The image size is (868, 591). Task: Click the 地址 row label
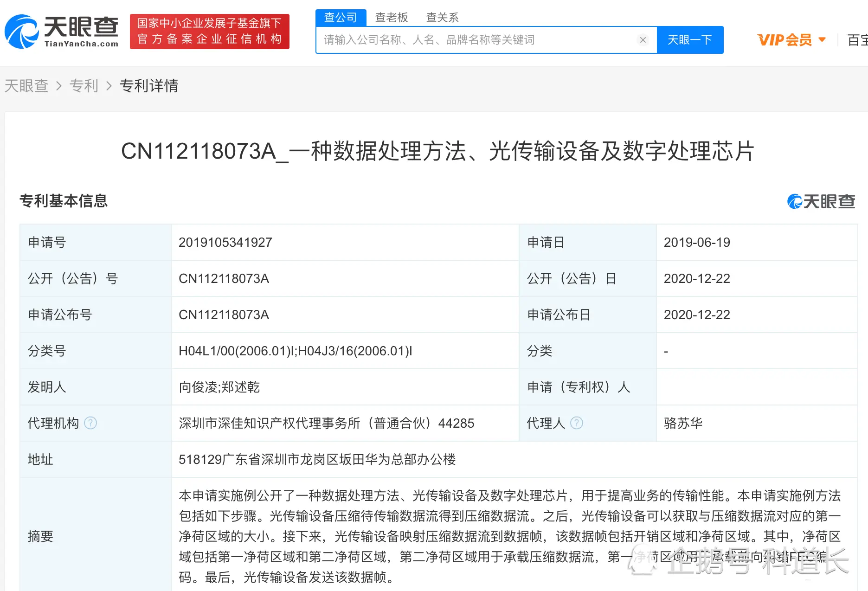click(40, 459)
